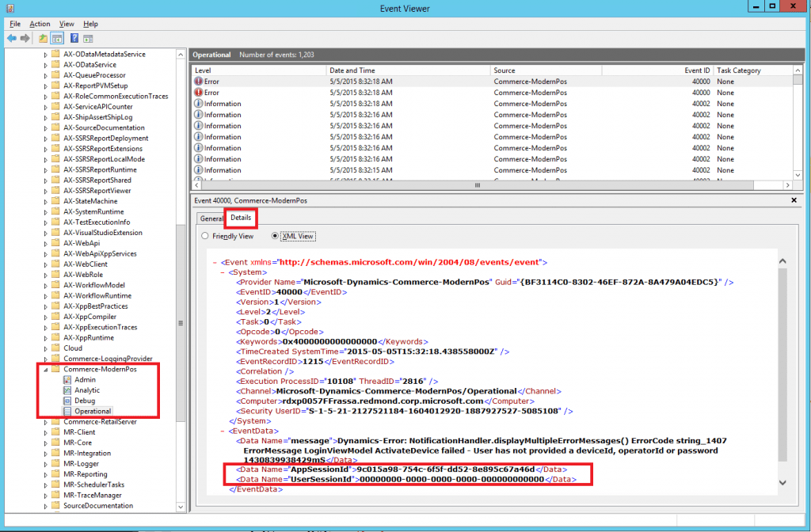Close the event preview pane
The width and height of the screenshot is (811, 532).
tap(794, 200)
